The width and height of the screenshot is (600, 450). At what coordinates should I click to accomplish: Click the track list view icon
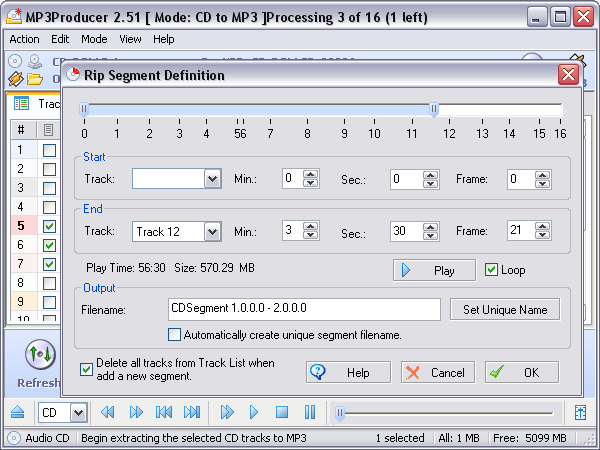pos(21,103)
